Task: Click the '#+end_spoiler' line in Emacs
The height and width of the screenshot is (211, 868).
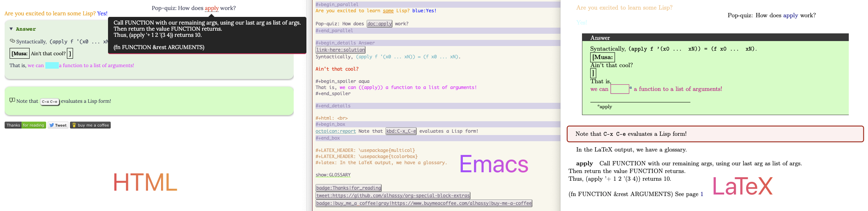Action: coord(333,94)
